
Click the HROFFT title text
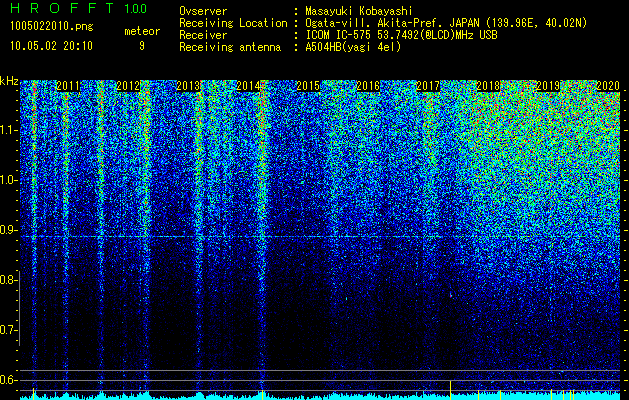coord(62,8)
